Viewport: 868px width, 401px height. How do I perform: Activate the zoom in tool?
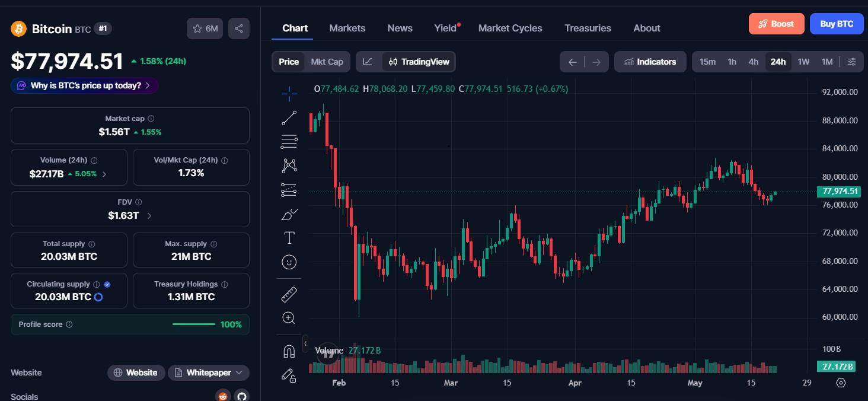pyautogui.click(x=289, y=318)
